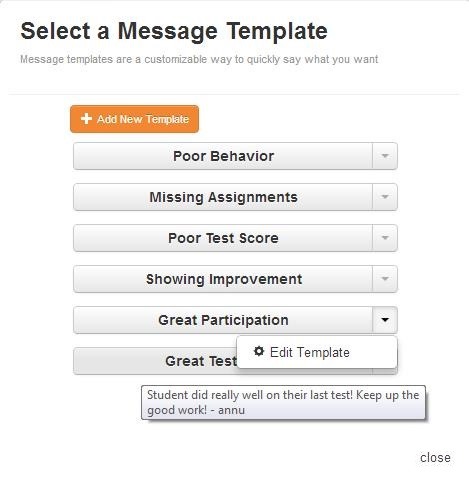This screenshot has width=469, height=479.
Task: Click the close link at the bottom
Action: coord(435,458)
